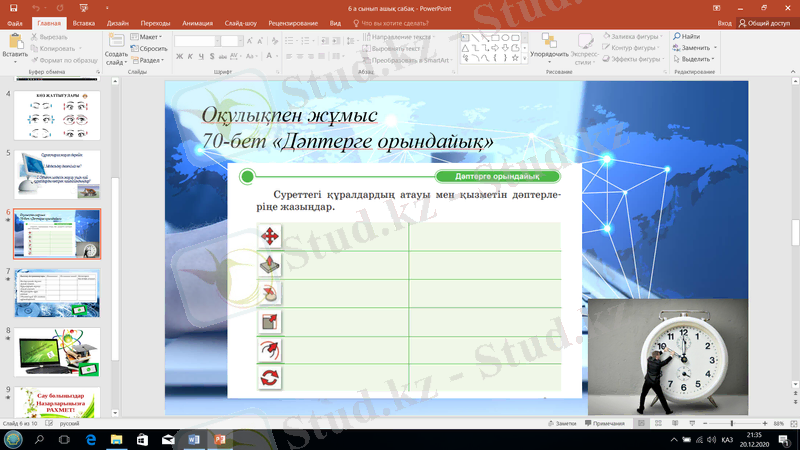The width and height of the screenshot is (800, 450).
Task: Toggle Bold (Ж) formatting
Action: click(x=179, y=57)
